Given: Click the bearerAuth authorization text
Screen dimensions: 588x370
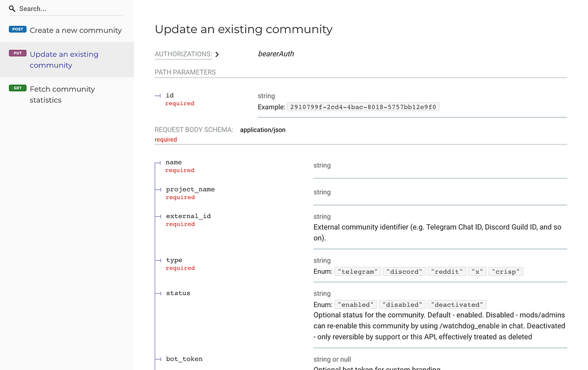Looking at the screenshot, I should (276, 54).
